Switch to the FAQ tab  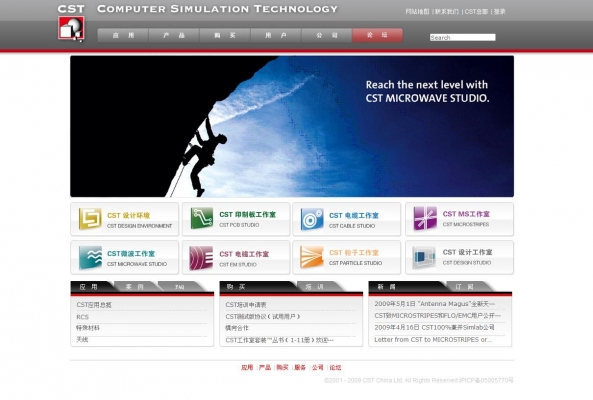pyautogui.click(x=180, y=287)
